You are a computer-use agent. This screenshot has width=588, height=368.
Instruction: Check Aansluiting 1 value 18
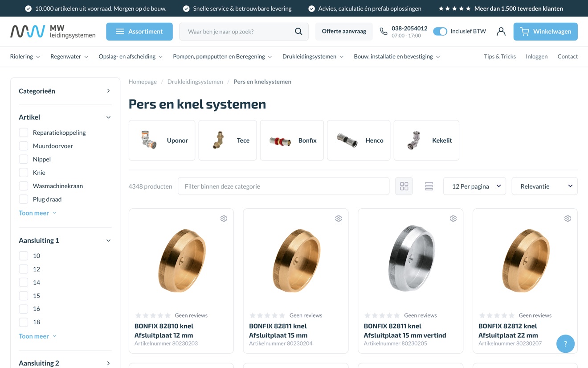click(x=24, y=322)
